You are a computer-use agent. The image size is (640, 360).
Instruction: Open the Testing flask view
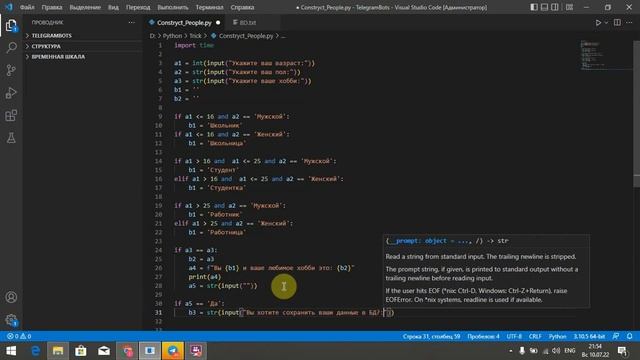11,138
